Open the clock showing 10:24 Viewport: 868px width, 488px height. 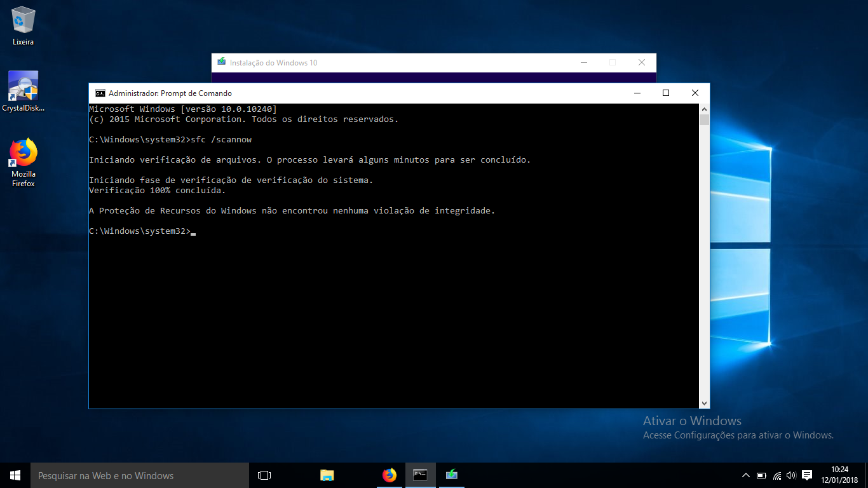(839, 475)
